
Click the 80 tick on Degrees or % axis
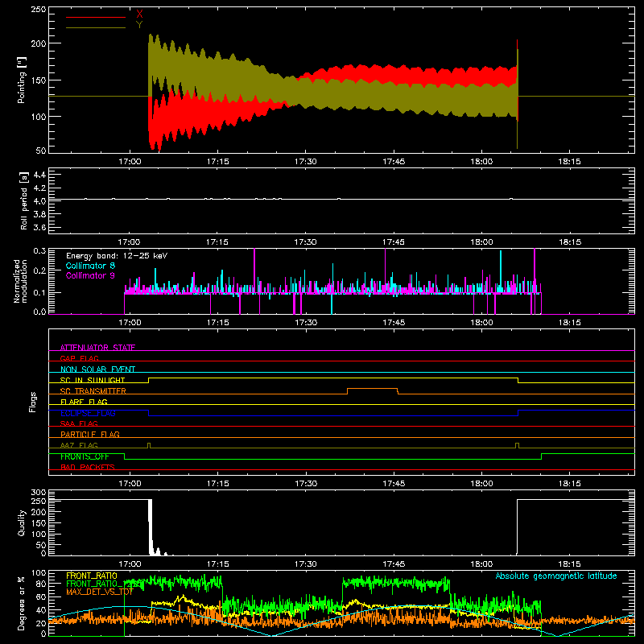tap(41, 584)
